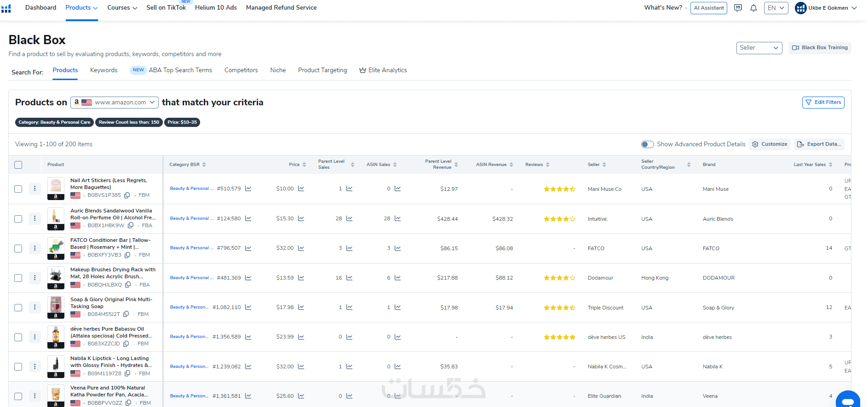
Task: Open Sell on TikTok page
Action: click(x=166, y=8)
